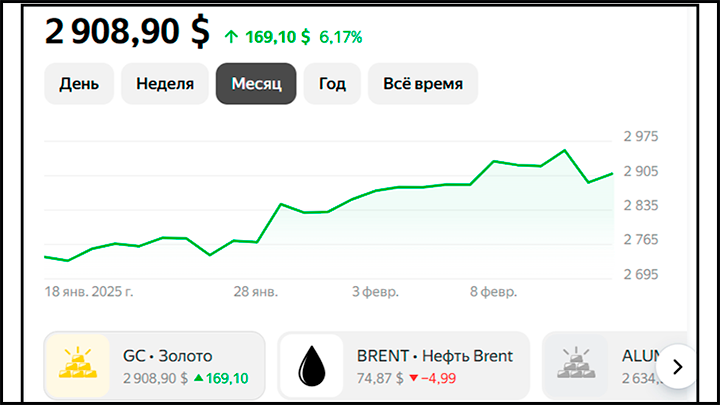Select the Месяц period tab
720x405 pixels.
click(256, 84)
